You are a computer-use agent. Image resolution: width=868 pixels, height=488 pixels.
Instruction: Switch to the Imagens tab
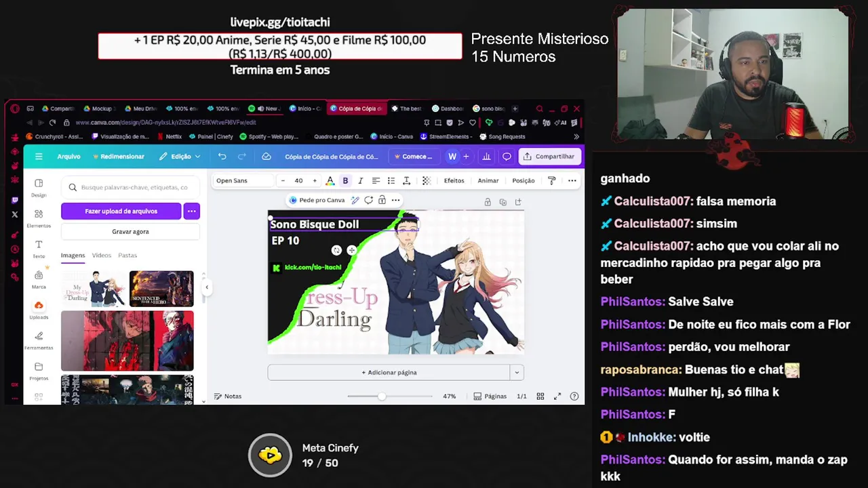point(73,256)
